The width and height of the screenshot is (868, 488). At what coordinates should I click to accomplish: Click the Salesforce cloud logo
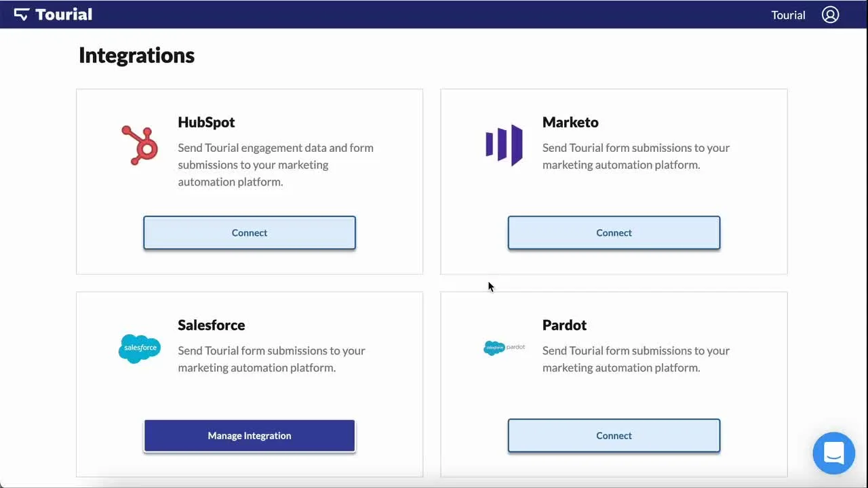pos(140,348)
